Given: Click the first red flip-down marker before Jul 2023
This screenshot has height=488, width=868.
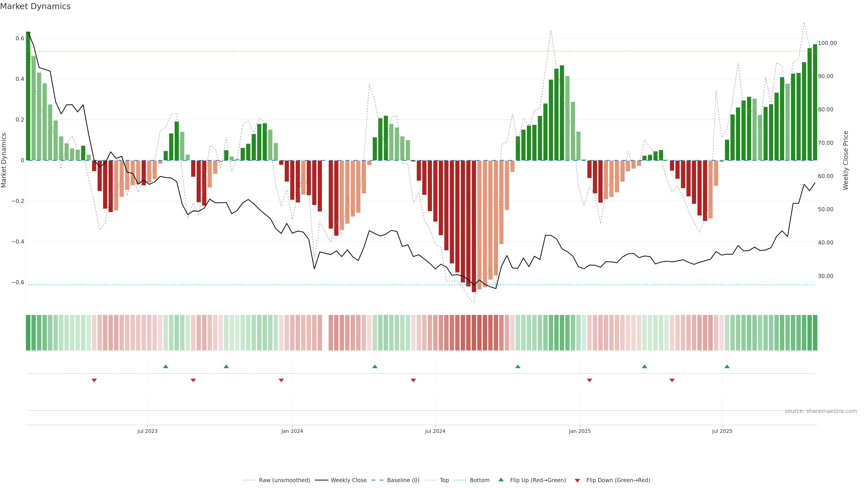Looking at the screenshot, I should click(x=94, y=380).
